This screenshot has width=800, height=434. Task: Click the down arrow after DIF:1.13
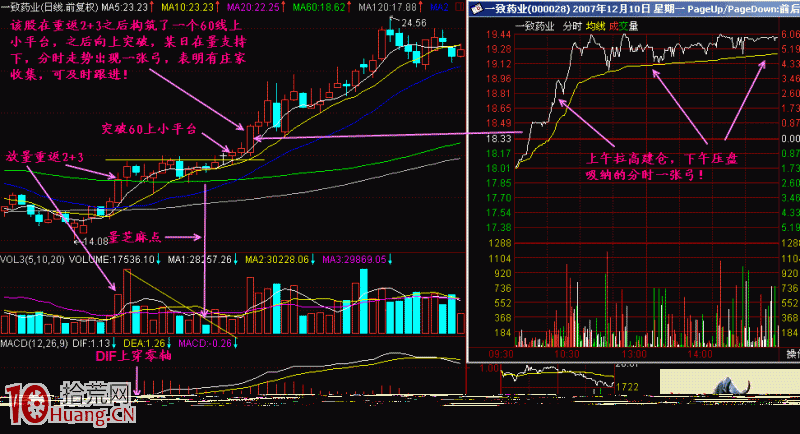[114, 343]
